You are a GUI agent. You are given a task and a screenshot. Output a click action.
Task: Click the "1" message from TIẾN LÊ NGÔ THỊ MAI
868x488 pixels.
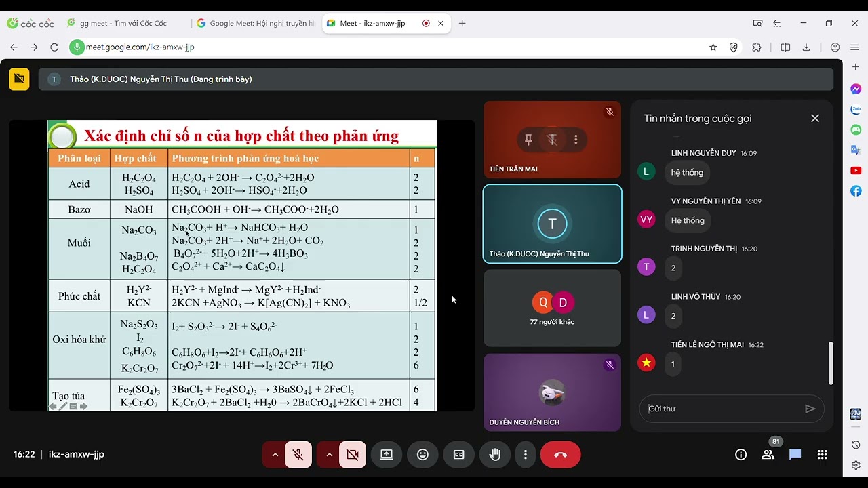tap(673, 364)
